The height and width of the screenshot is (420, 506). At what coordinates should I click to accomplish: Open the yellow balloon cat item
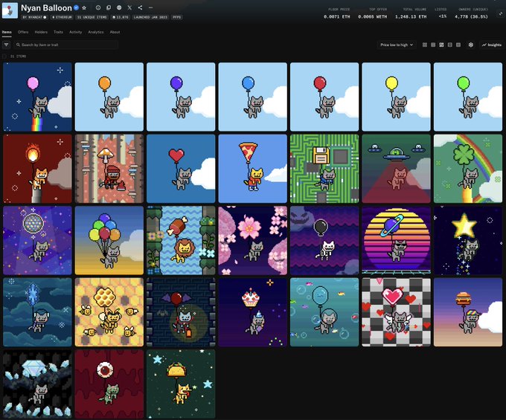(396, 97)
